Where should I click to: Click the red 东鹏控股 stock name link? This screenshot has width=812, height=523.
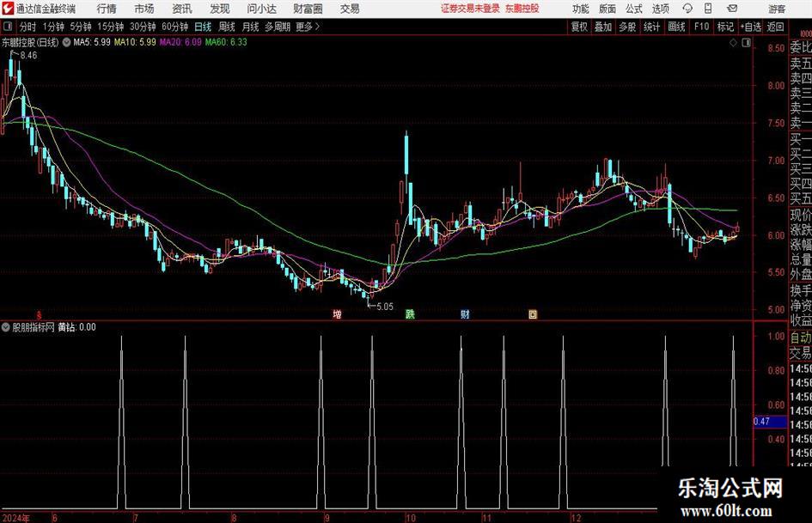pos(522,9)
